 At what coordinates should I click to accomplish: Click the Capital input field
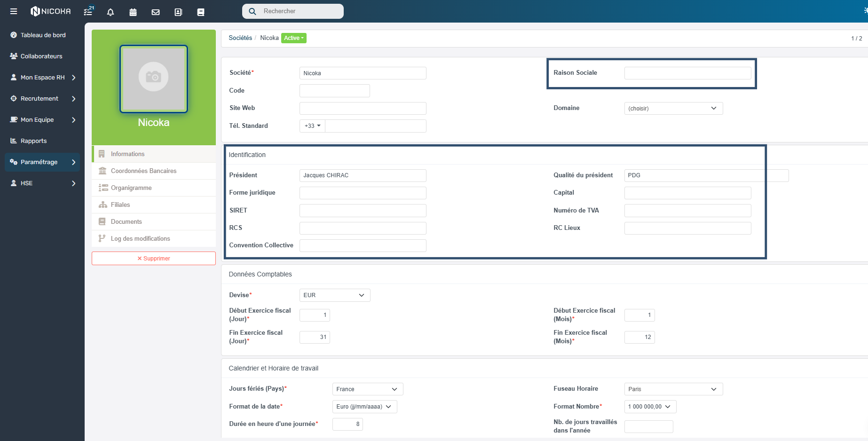click(x=687, y=193)
